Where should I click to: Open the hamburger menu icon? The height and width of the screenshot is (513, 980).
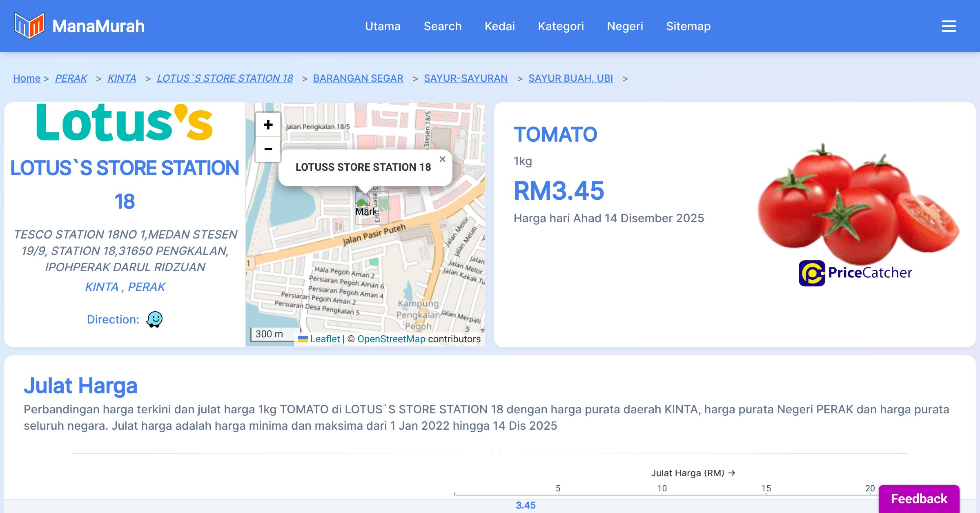(949, 26)
